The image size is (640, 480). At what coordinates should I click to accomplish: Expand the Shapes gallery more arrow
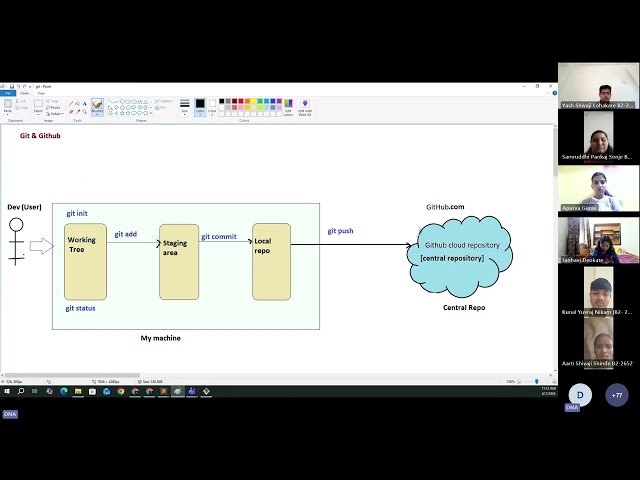(x=151, y=113)
